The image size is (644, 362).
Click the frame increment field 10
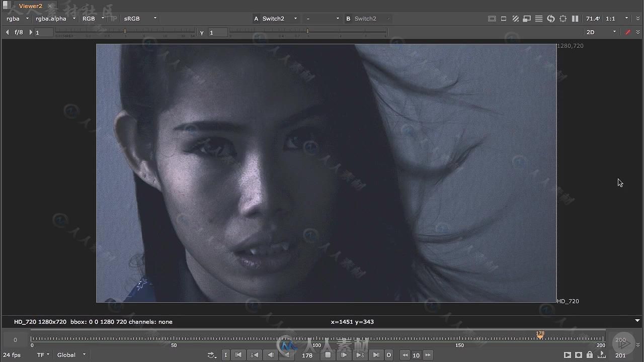click(416, 355)
